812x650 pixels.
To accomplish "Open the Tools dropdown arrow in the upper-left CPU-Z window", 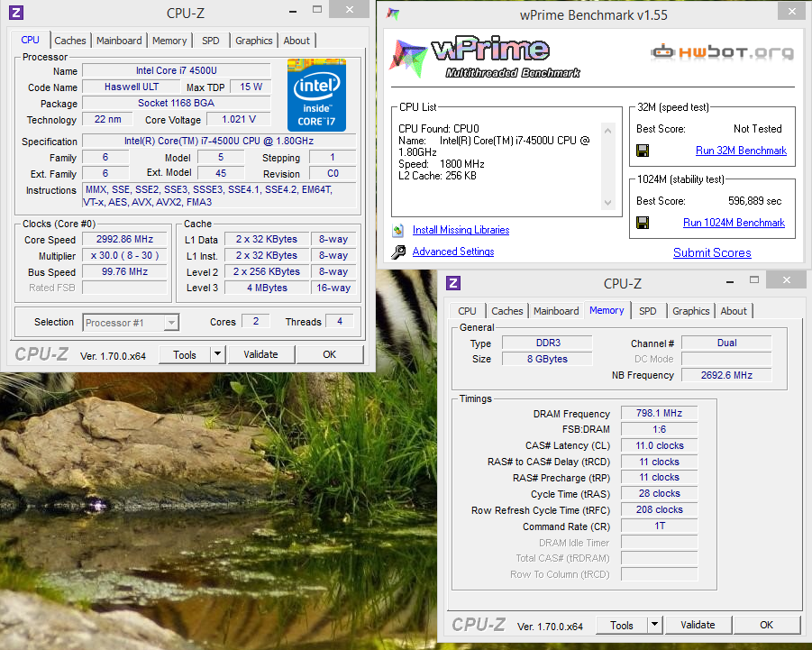I will click(x=218, y=354).
